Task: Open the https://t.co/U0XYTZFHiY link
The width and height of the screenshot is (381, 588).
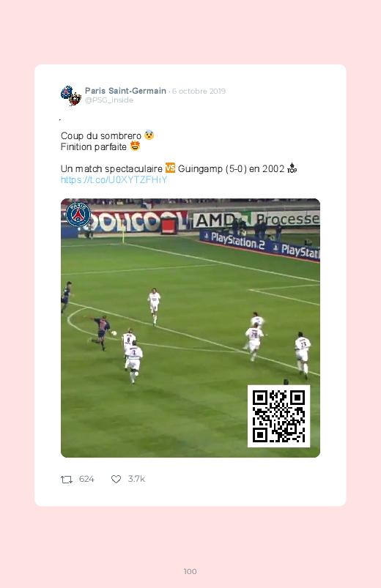Action: click(x=114, y=180)
